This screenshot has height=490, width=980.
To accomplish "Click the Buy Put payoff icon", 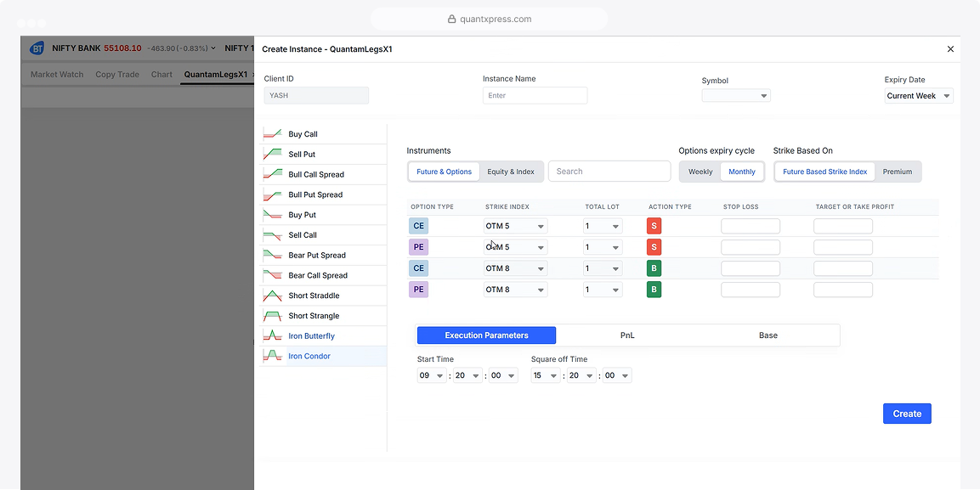I will tap(273, 215).
